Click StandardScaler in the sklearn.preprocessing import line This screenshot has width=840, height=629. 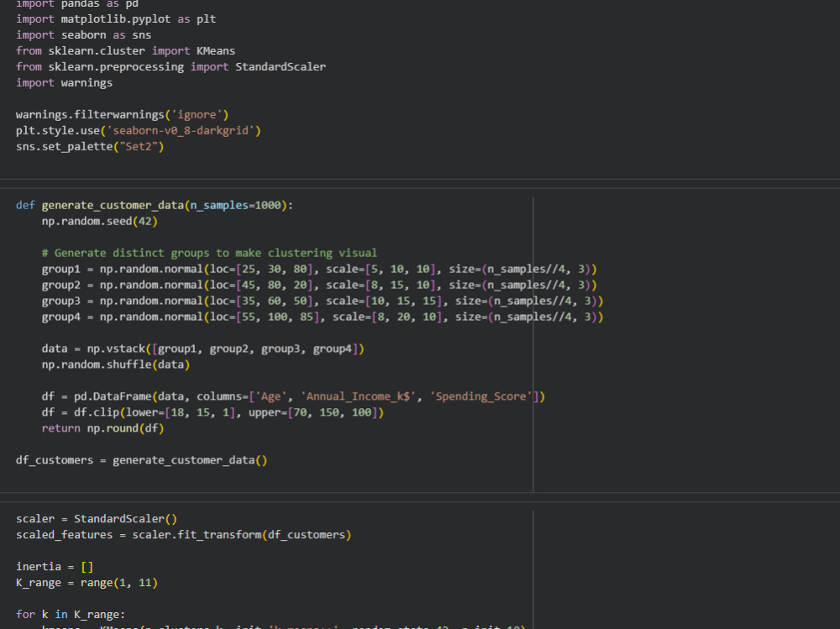coord(281,67)
